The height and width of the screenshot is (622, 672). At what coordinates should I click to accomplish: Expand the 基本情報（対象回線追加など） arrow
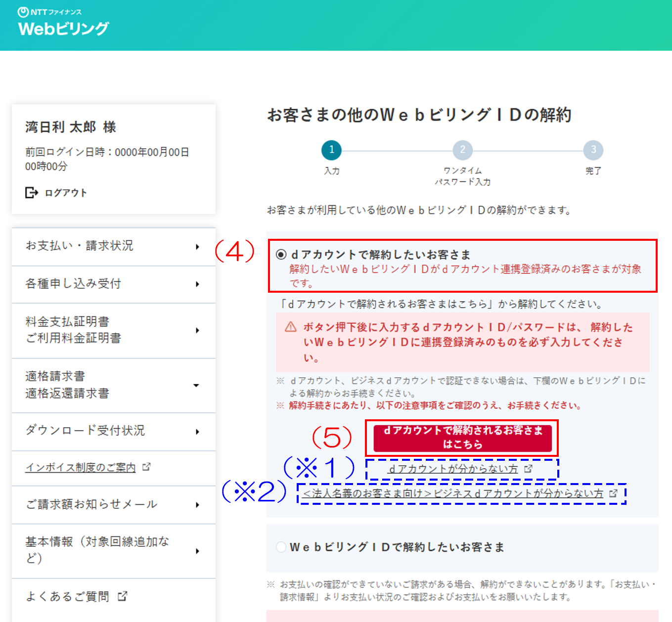click(197, 551)
